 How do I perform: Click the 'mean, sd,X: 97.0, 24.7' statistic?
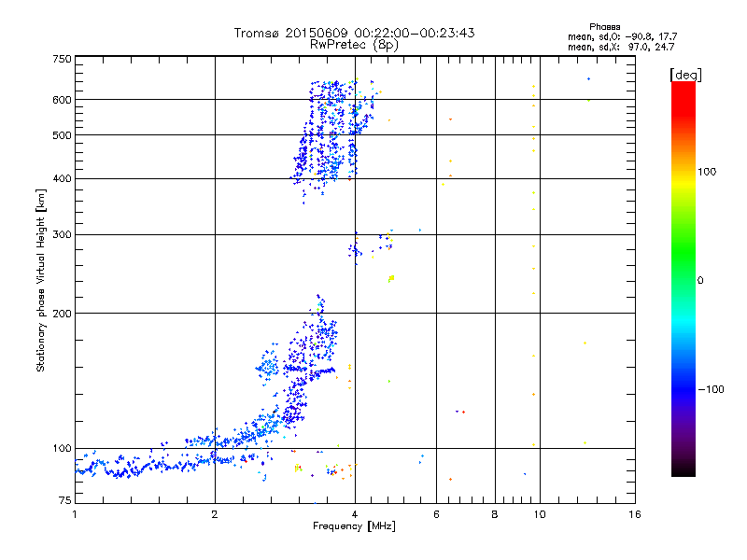pos(621,47)
